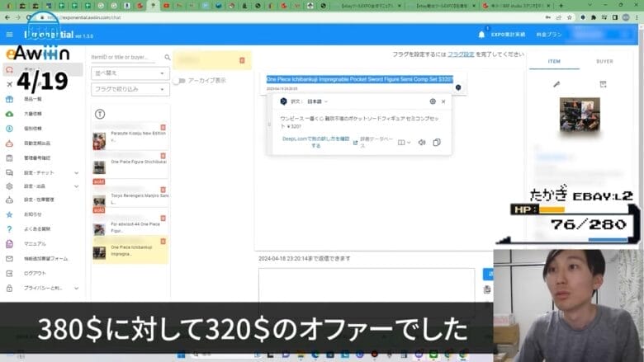
Task: Click the 辞書データベース link
Action: tap(376, 143)
